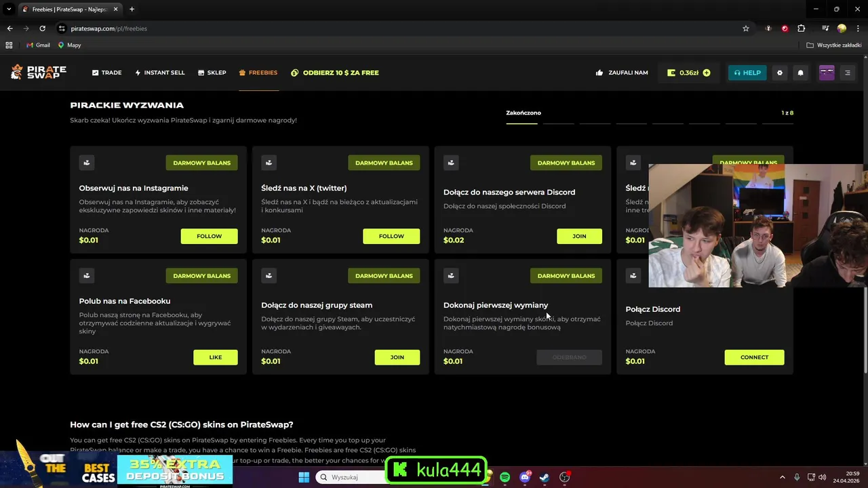Click JOIN for the Steam group challenge
The height and width of the screenshot is (488, 868).
pyautogui.click(x=397, y=357)
